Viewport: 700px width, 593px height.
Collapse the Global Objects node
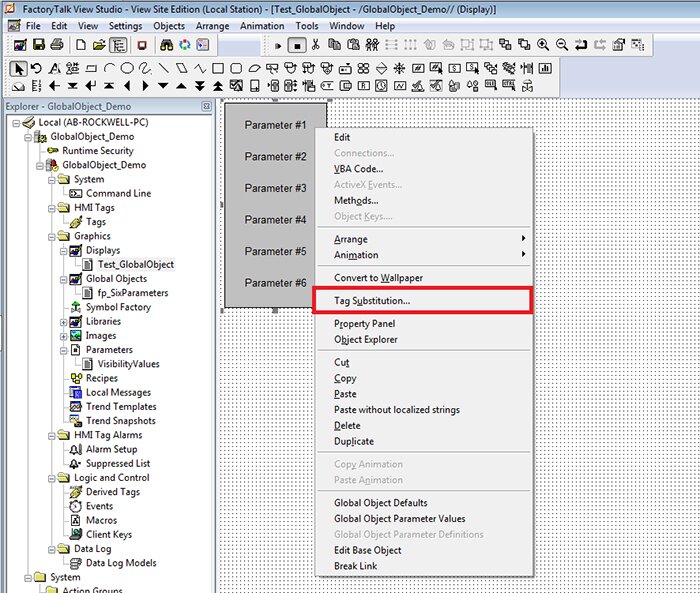pyautogui.click(x=63, y=280)
